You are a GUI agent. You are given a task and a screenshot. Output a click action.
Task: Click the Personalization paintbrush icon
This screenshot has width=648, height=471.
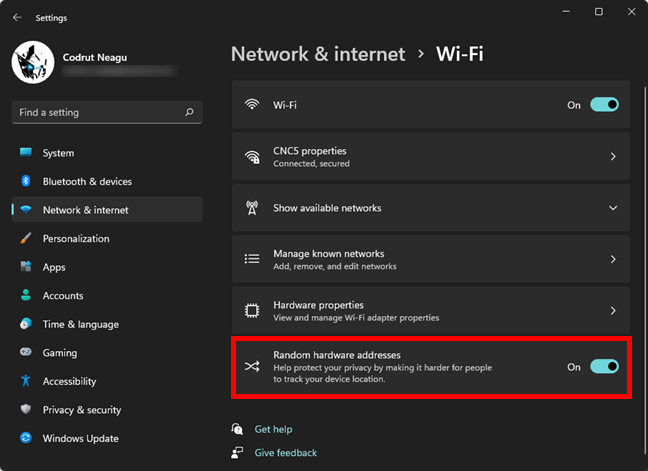(x=26, y=238)
